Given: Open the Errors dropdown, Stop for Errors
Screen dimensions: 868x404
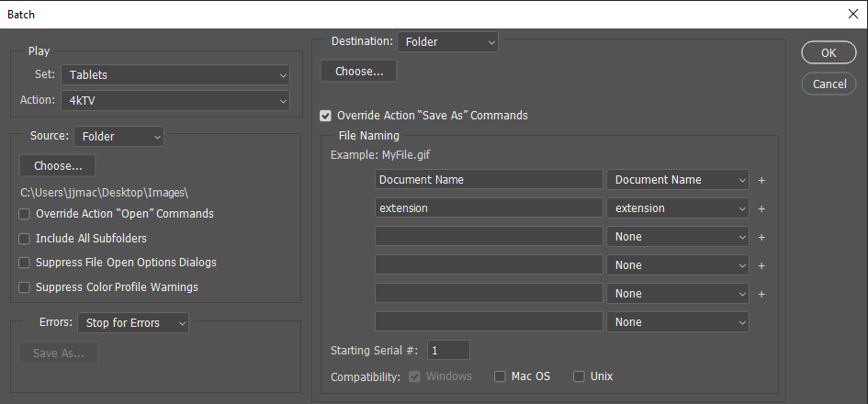Looking at the screenshot, I should click(x=132, y=322).
